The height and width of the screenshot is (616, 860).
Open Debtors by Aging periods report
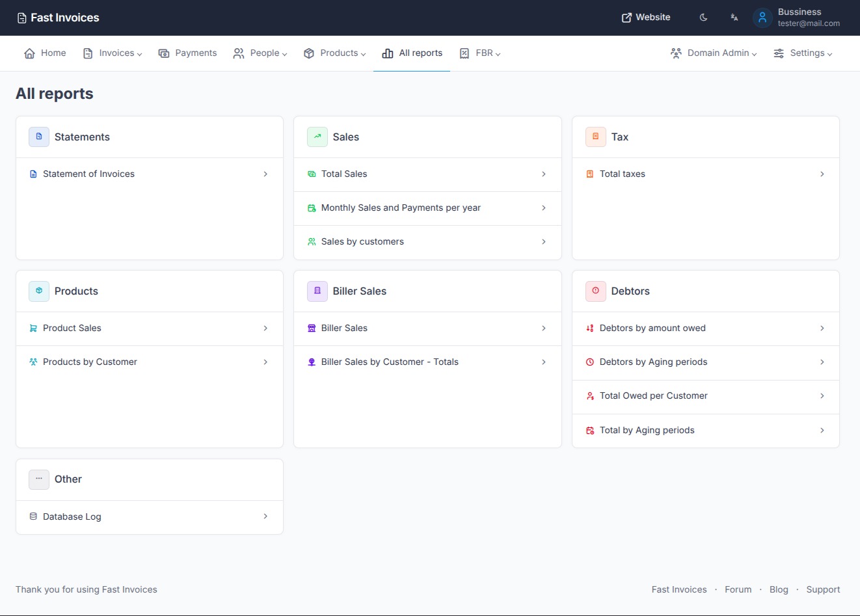(706, 362)
